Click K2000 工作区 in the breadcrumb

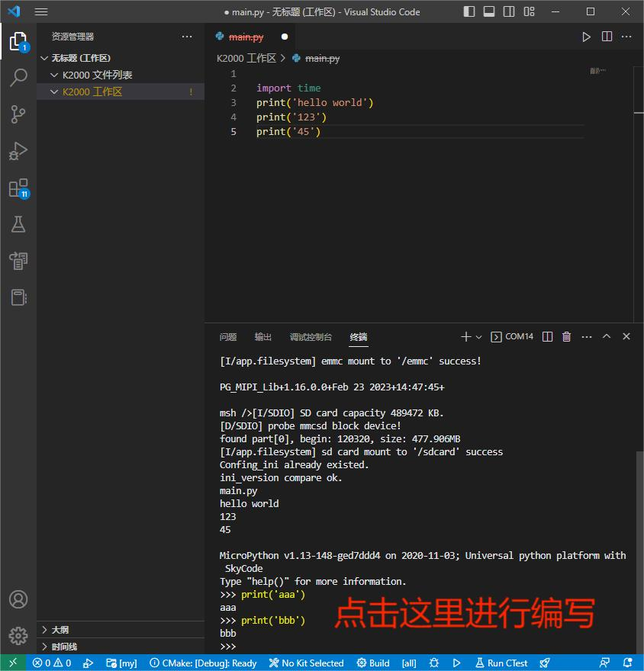click(x=246, y=58)
